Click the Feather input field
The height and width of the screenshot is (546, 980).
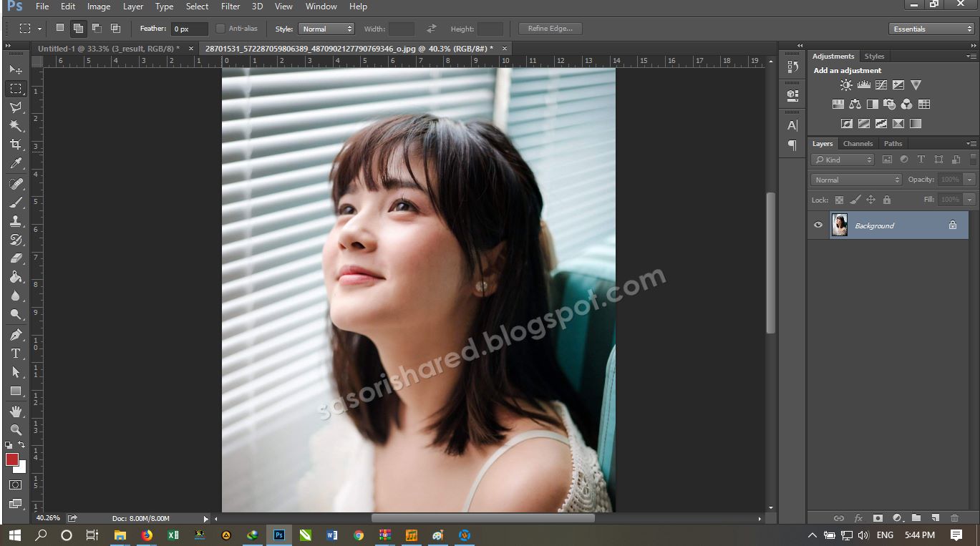(x=190, y=29)
